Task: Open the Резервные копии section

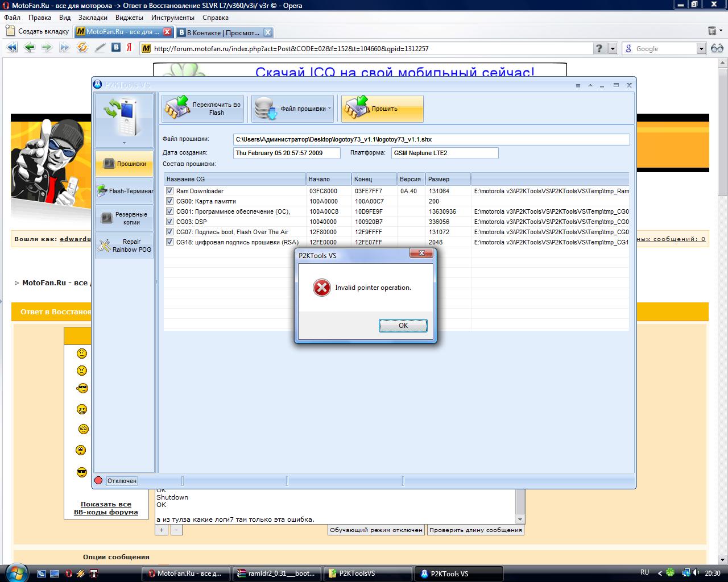Action: 124,218
